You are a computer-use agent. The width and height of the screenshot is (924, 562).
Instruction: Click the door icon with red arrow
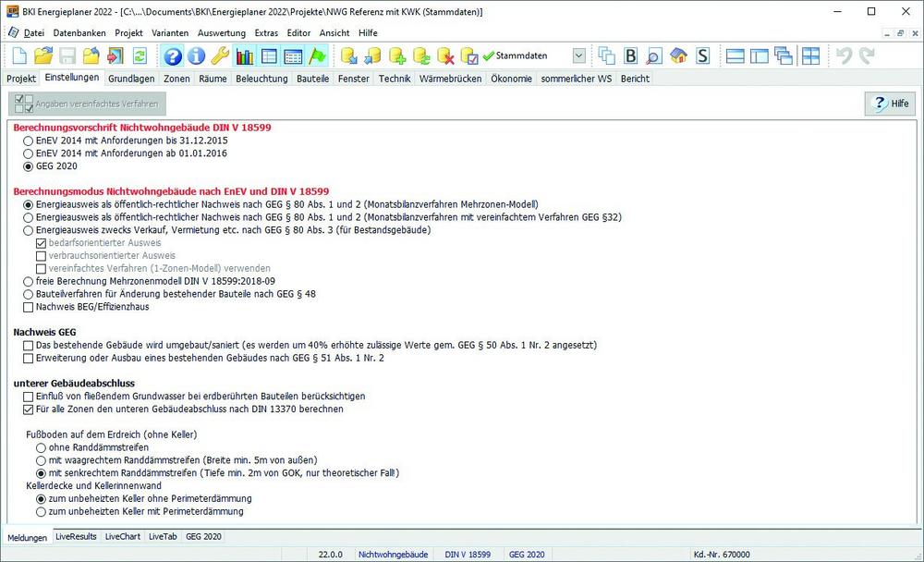115,56
